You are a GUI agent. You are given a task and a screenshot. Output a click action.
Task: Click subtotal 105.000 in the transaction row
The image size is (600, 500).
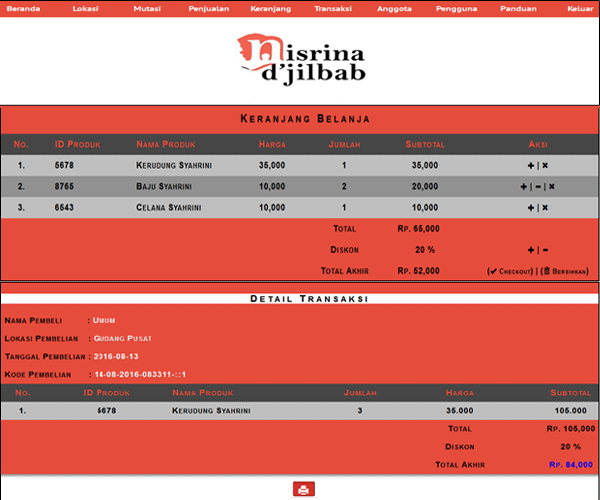(x=571, y=410)
